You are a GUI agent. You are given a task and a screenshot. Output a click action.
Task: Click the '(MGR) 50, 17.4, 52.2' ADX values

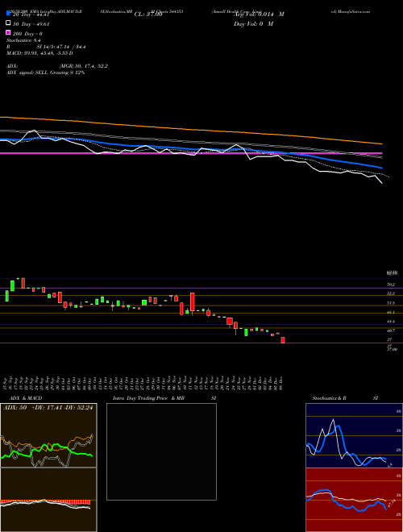coord(84,66)
